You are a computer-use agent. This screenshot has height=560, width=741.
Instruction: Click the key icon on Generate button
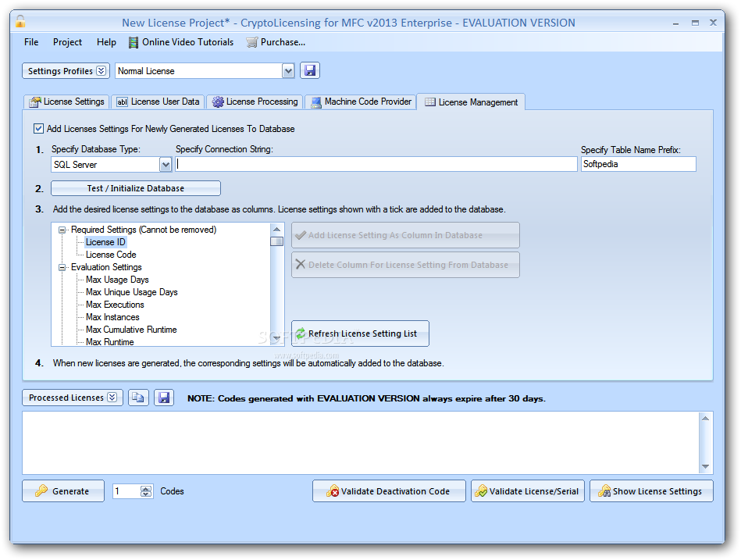click(41, 491)
